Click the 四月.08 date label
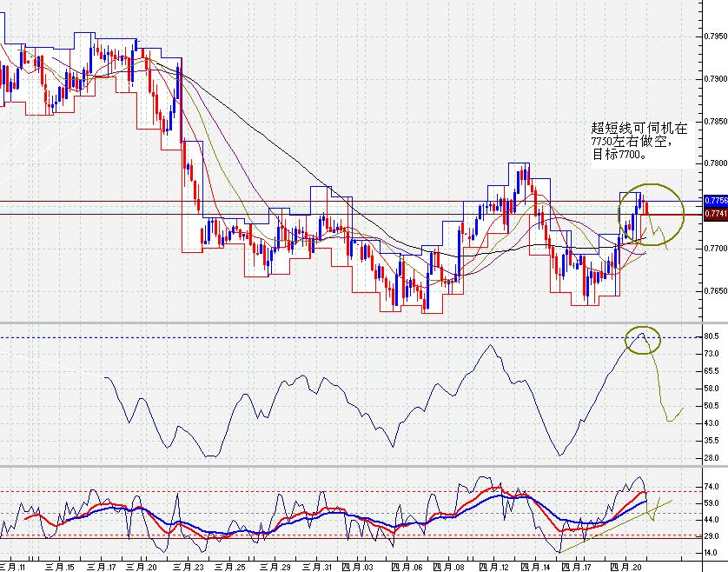 [449, 567]
